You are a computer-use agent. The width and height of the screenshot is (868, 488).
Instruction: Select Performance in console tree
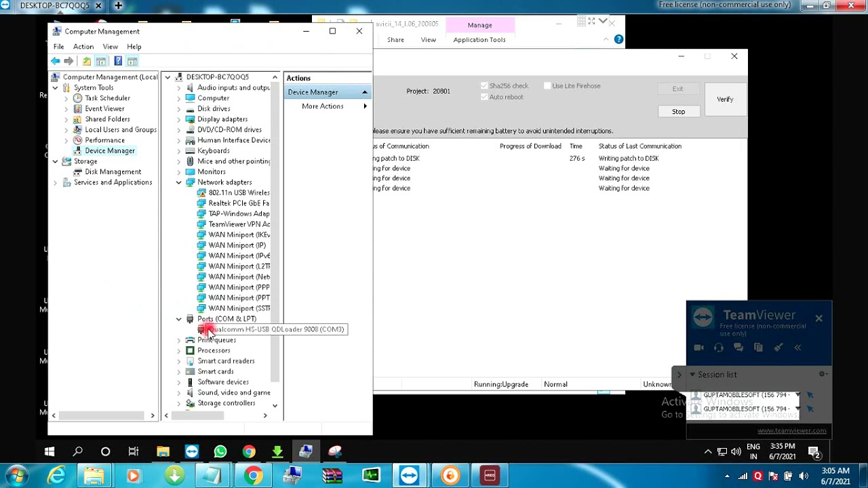(104, 140)
